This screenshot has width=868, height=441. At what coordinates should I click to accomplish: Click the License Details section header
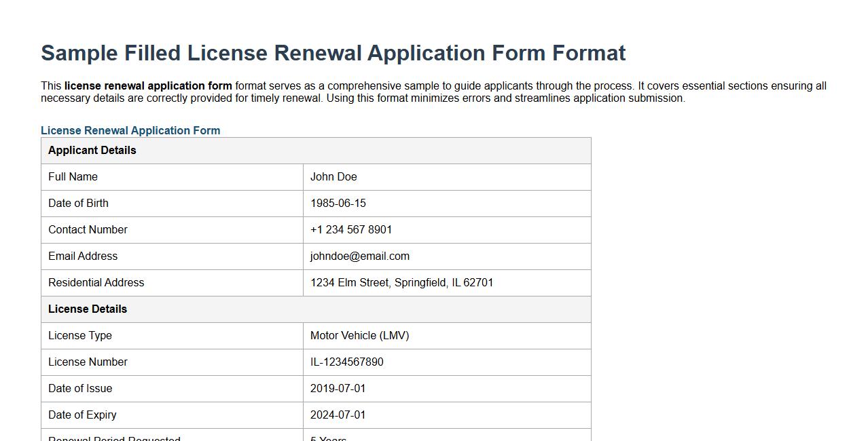[x=88, y=309]
